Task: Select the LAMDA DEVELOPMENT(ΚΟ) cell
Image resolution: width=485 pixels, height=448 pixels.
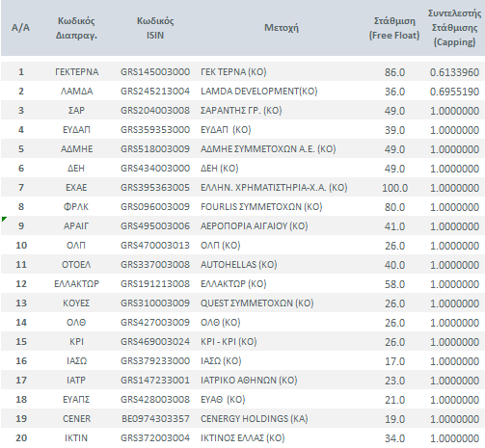Action: click(259, 92)
